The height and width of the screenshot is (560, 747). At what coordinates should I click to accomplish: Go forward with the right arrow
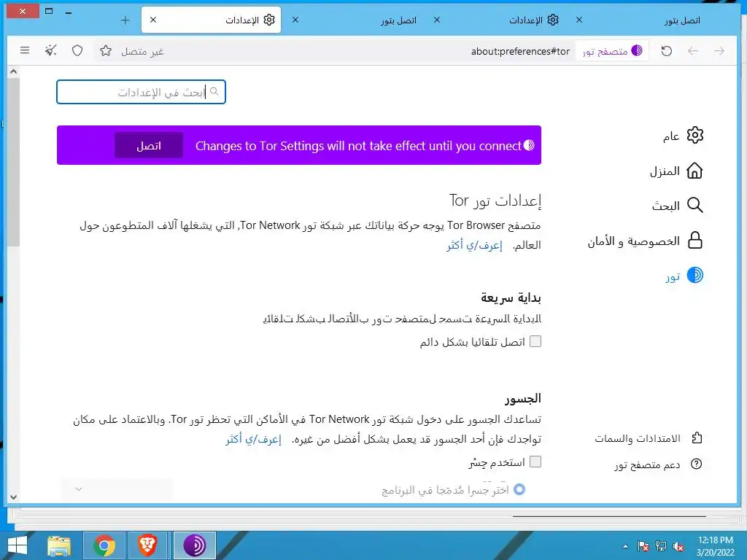[x=719, y=50]
